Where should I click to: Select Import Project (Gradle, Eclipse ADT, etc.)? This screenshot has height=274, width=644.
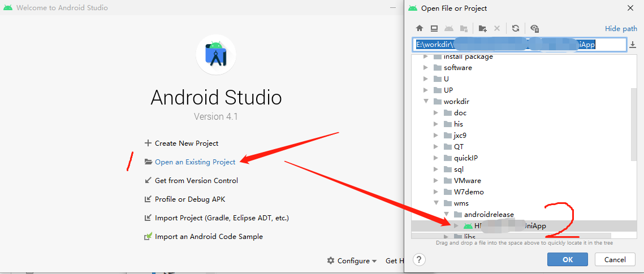coord(222,218)
